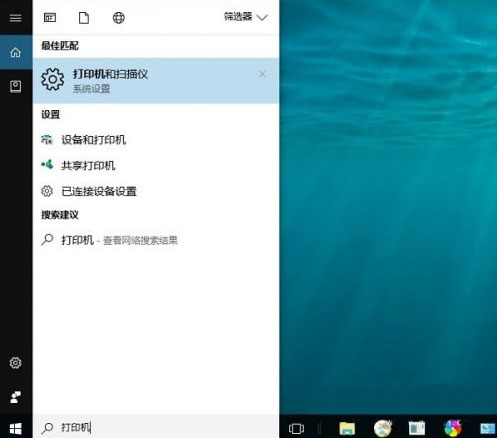Screen dimensions: 497x438
Task: Open the hamburger menu in search panel
Action: coord(15,18)
